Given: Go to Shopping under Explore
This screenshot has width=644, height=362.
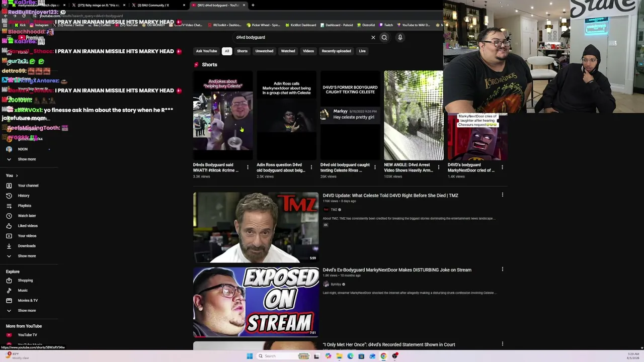Looking at the screenshot, I should point(25,281).
